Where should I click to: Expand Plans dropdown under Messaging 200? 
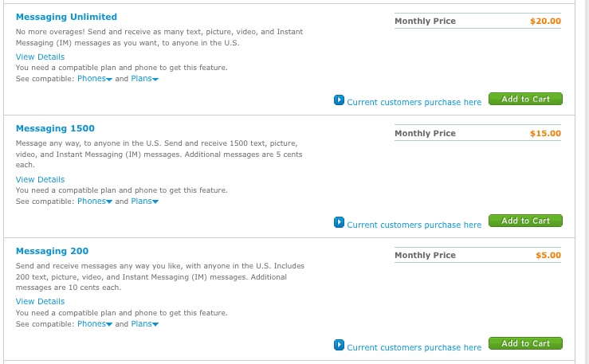pyautogui.click(x=144, y=324)
